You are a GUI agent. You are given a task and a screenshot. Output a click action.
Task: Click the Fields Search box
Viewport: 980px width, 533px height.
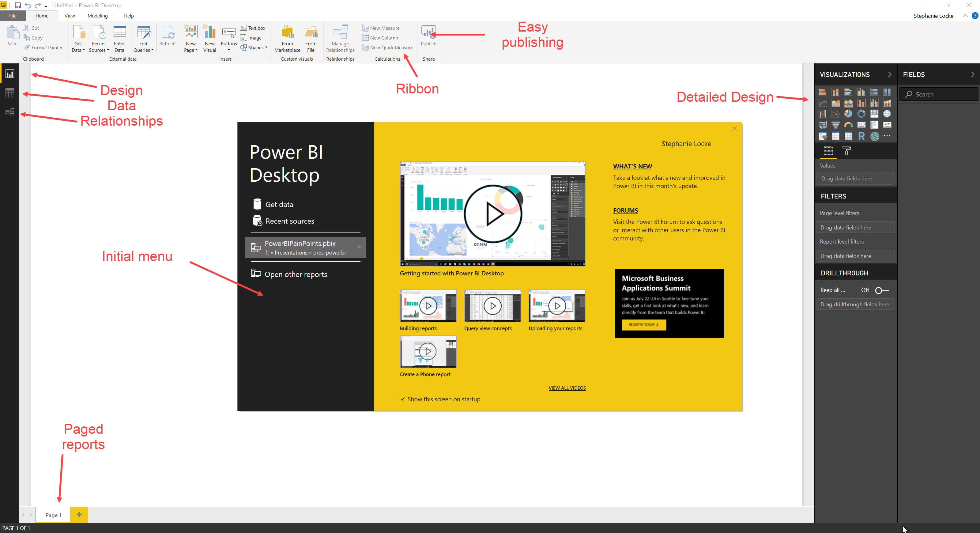(x=939, y=94)
